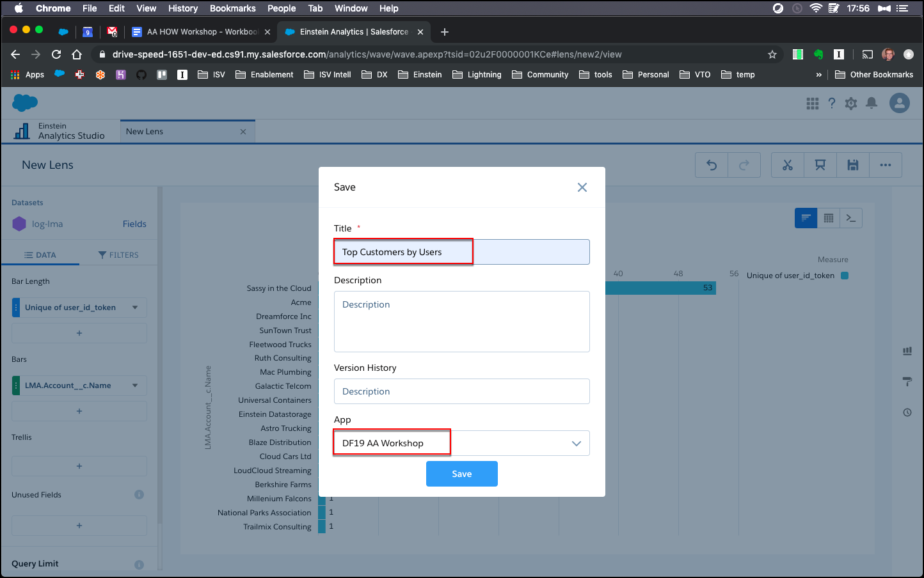Image resolution: width=924 pixels, height=578 pixels.
Task: Click the Chrome address bar URL
Action: point(367,54)
